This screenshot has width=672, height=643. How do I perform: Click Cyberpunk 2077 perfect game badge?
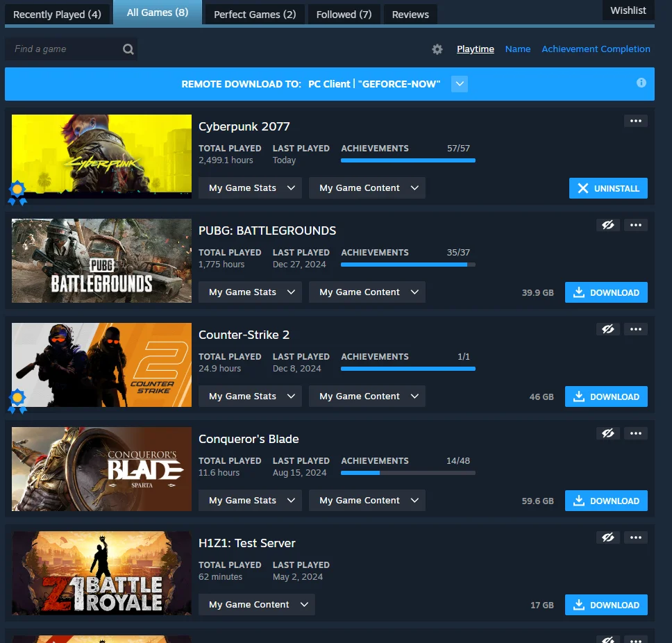17,193
